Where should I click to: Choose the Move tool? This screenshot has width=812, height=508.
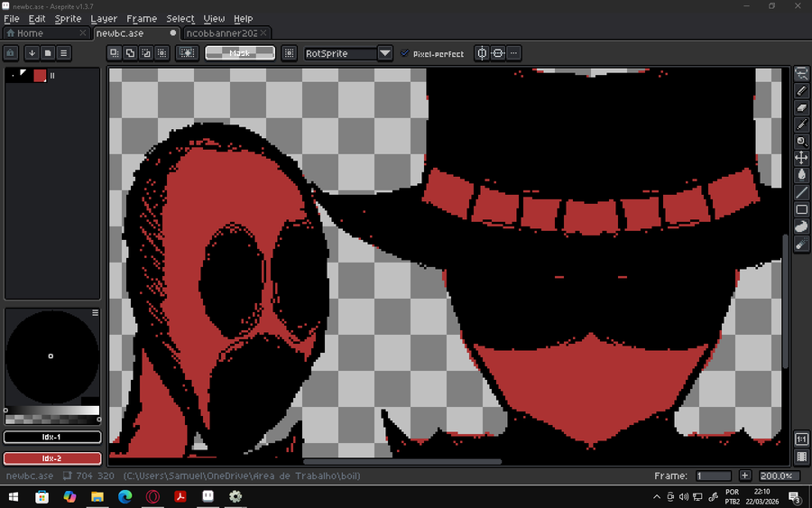(802, 158)
